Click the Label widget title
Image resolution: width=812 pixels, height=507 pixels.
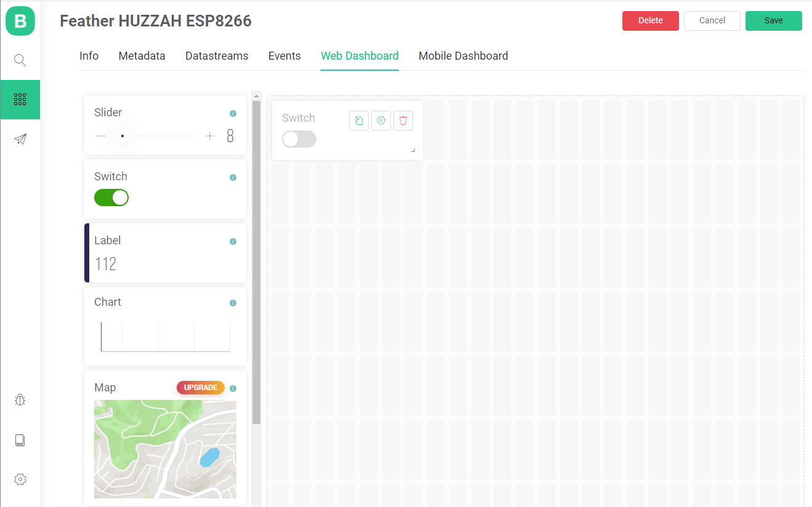pos(108,241)
